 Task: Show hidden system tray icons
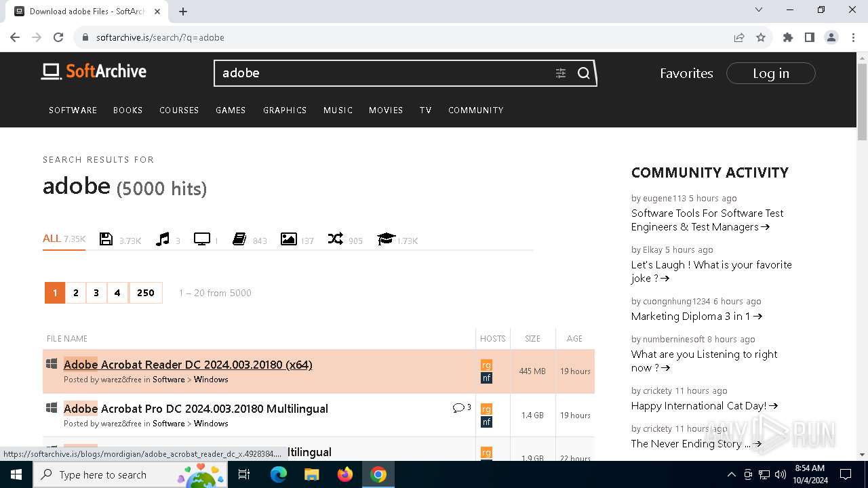(731, 474)
